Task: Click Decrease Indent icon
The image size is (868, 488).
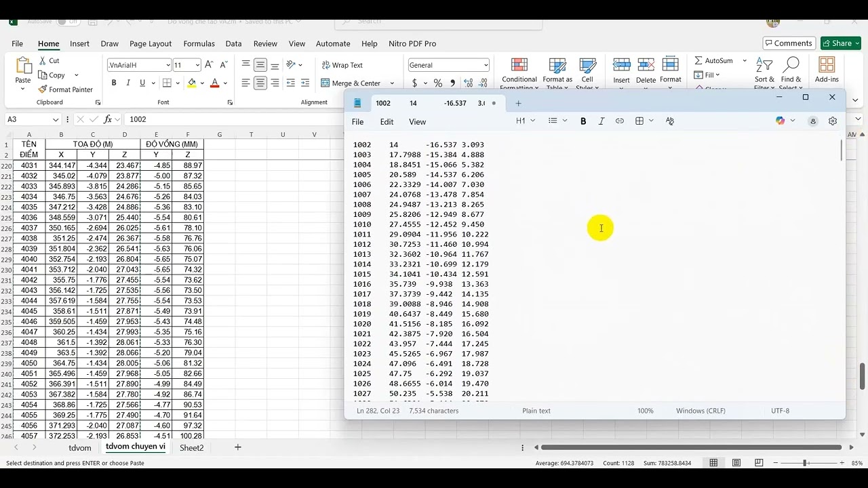Action: tap(291, 83)
